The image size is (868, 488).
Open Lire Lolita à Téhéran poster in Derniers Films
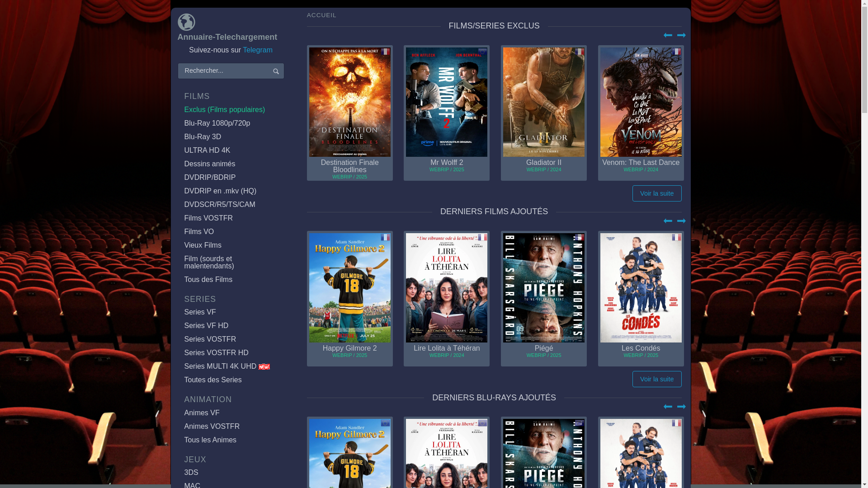[447, 288]
